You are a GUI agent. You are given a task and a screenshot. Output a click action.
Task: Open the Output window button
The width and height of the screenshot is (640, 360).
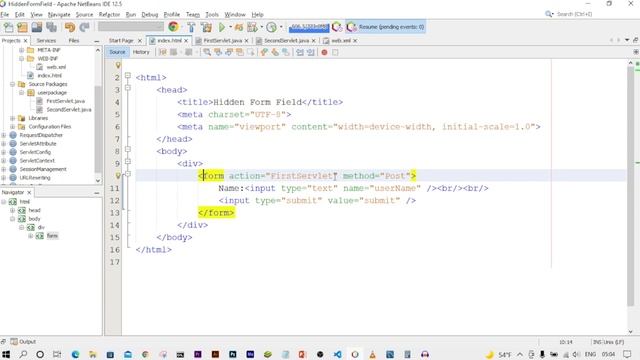point(23,342)
